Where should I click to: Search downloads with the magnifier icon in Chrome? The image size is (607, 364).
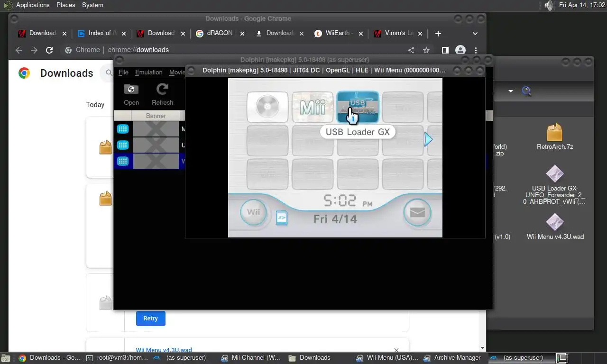pyautogui.click(x=109, y=73)
